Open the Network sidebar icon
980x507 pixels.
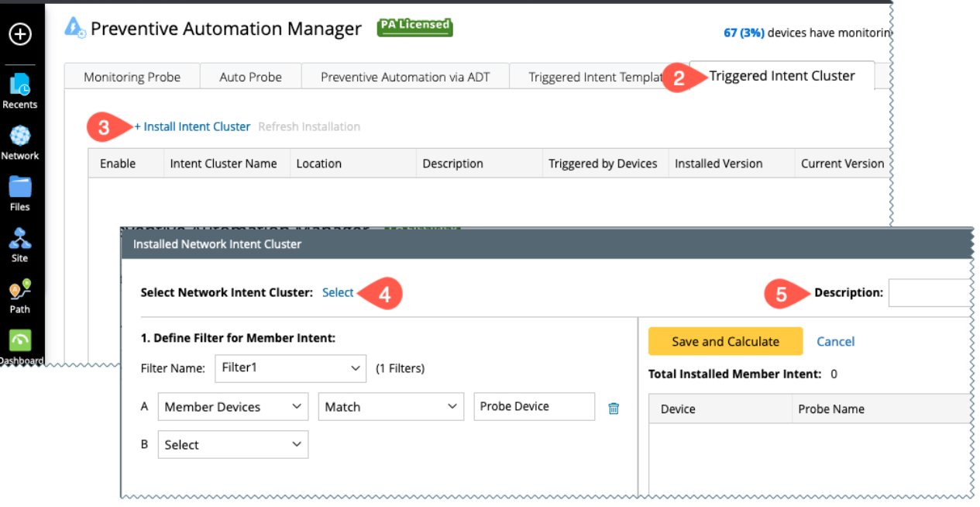pyautogui.click(x=20, y=140)
